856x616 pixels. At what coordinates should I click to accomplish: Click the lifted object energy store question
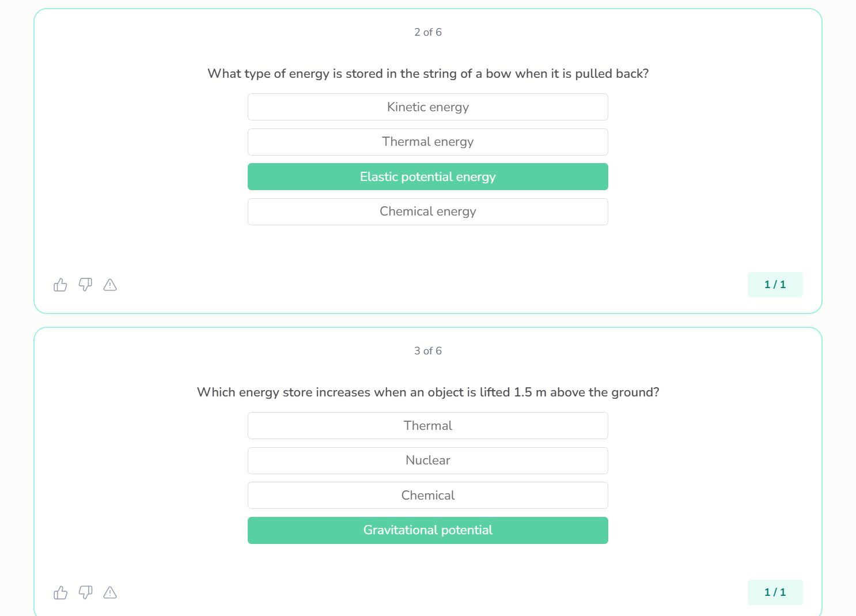[428, 392]
